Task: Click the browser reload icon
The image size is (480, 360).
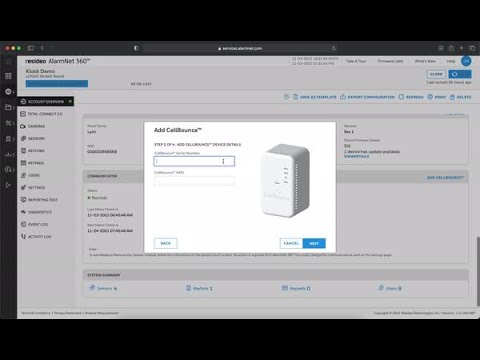Action: [334, 48]
